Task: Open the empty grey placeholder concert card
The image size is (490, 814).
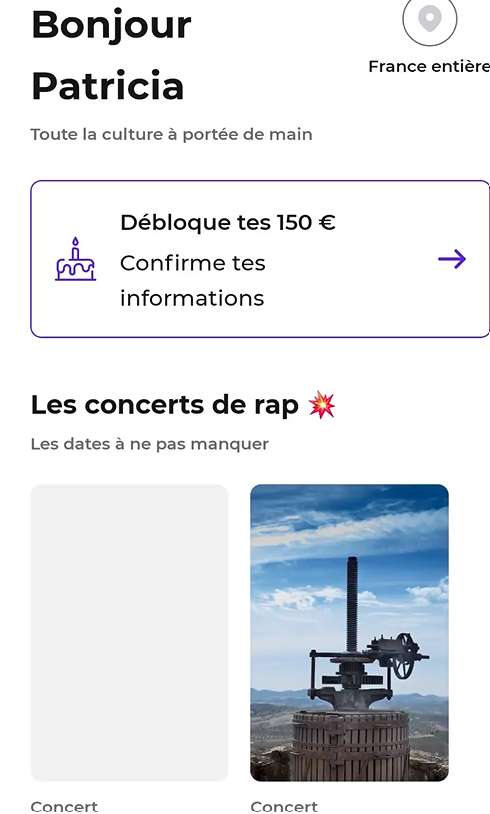Action: [x=129, y=633]
